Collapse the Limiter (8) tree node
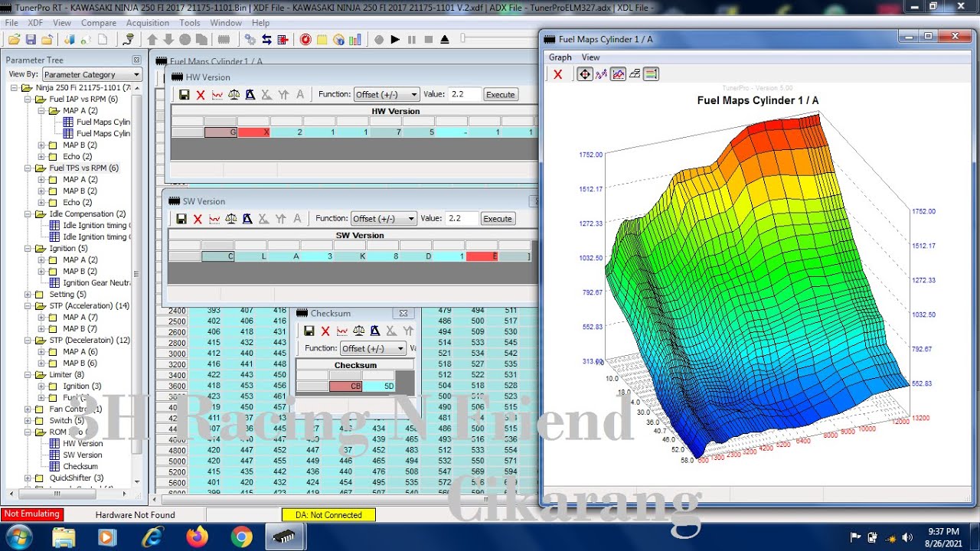Viewport: 980px width, 551px height. coord(28,375)
